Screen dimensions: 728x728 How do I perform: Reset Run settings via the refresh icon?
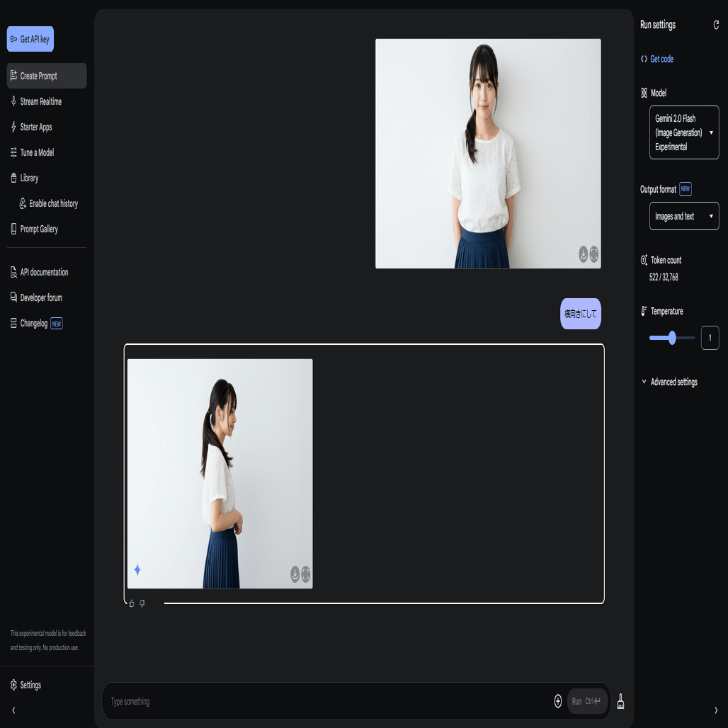click(x=717, y=25)
